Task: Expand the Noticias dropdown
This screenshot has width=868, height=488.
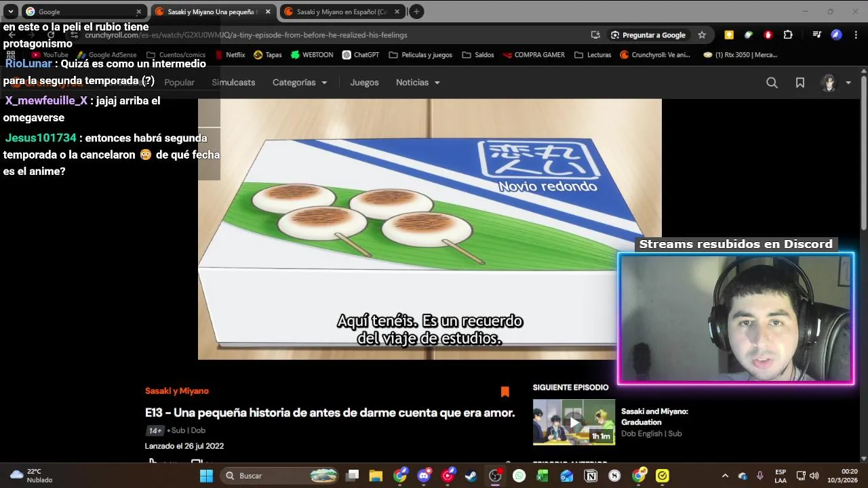Action: (418, 83)
